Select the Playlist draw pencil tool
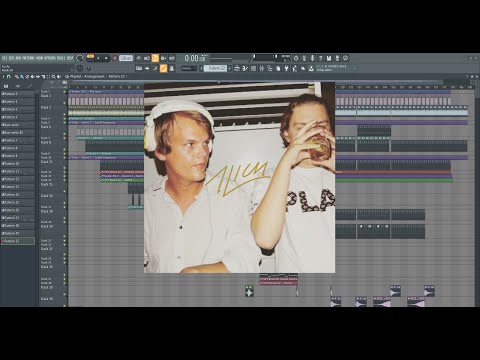 coord(17,76)
